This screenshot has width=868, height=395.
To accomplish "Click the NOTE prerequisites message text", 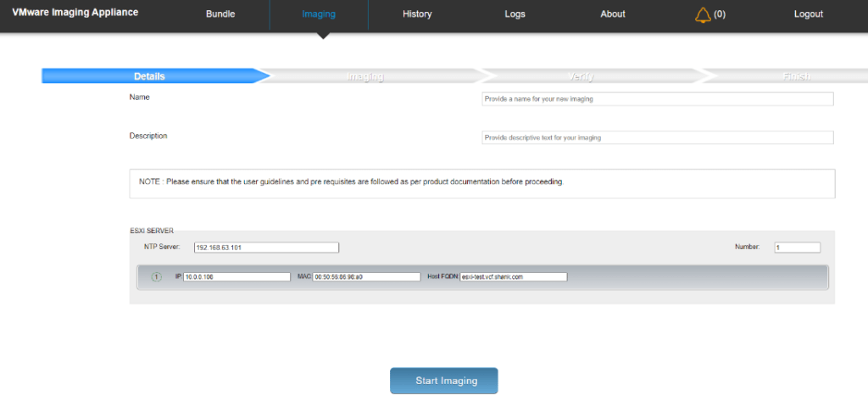I will tap(351, 181).
